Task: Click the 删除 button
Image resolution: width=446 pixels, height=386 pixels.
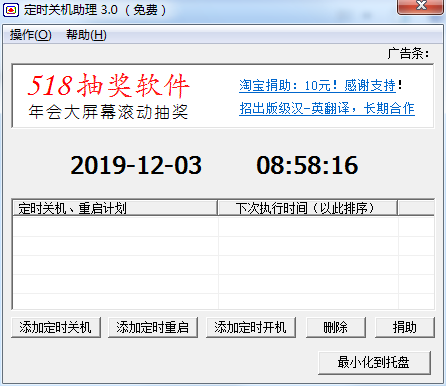Action: [x=336, y=327]
